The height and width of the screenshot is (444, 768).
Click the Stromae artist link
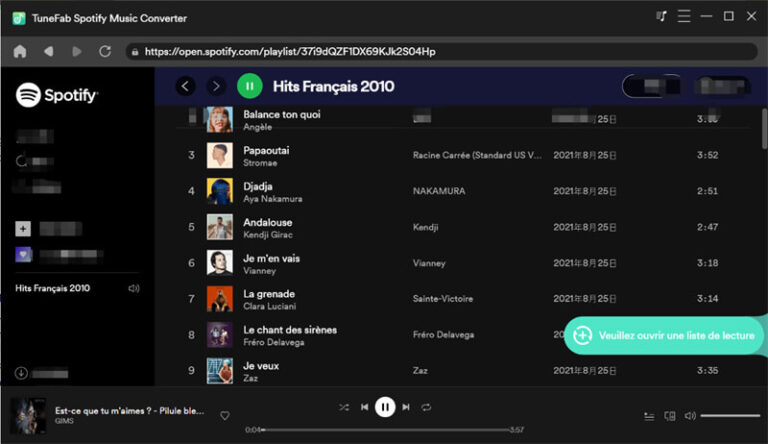(x=260, y=163)
